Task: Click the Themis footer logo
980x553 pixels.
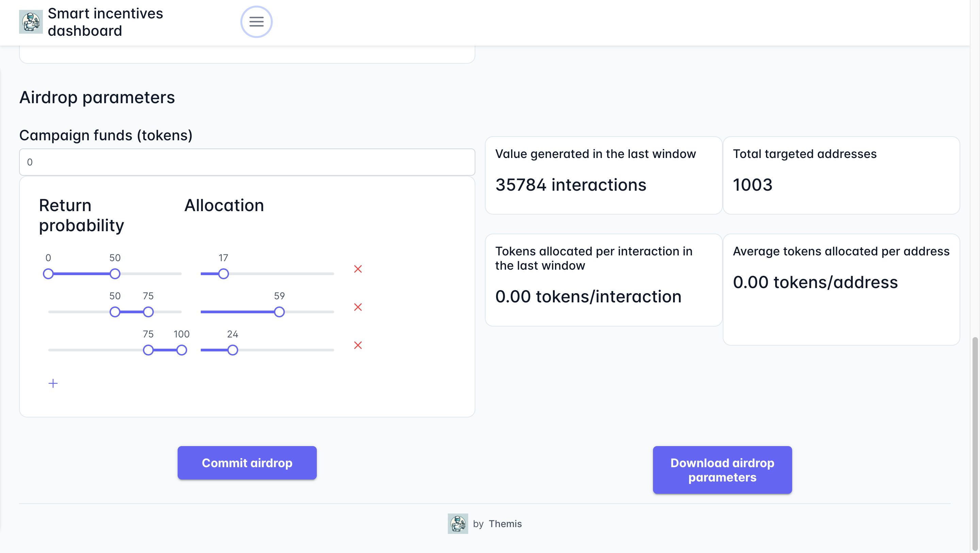Action: tap(458, 524)
